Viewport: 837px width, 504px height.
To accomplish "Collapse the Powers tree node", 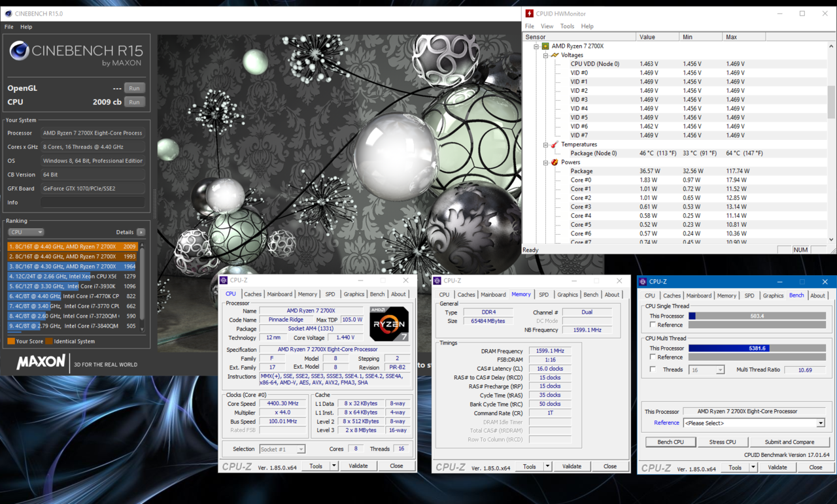I will [x=545, y=162].
